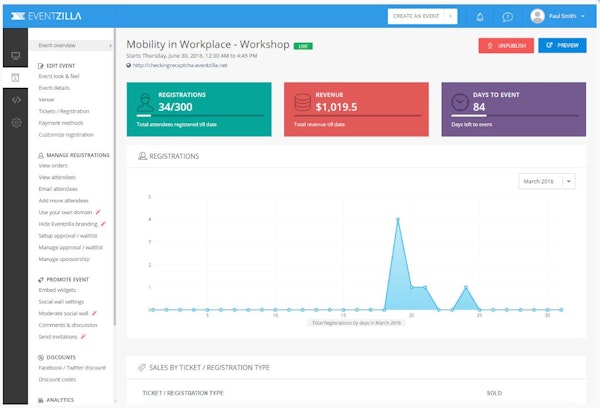Click the registrations progress bar
This screenshot has height=408, width=600.
(200, 116)
